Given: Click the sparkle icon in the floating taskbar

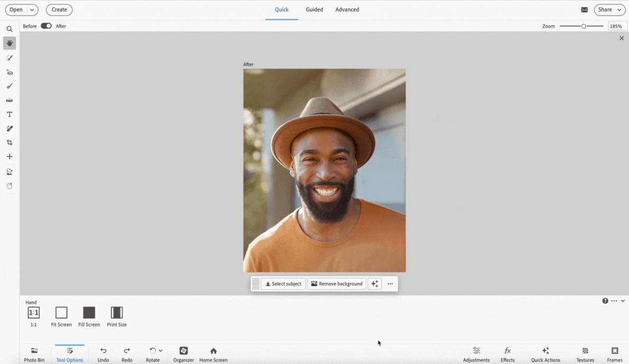Looking at the screenshot, I should (375, 284).
